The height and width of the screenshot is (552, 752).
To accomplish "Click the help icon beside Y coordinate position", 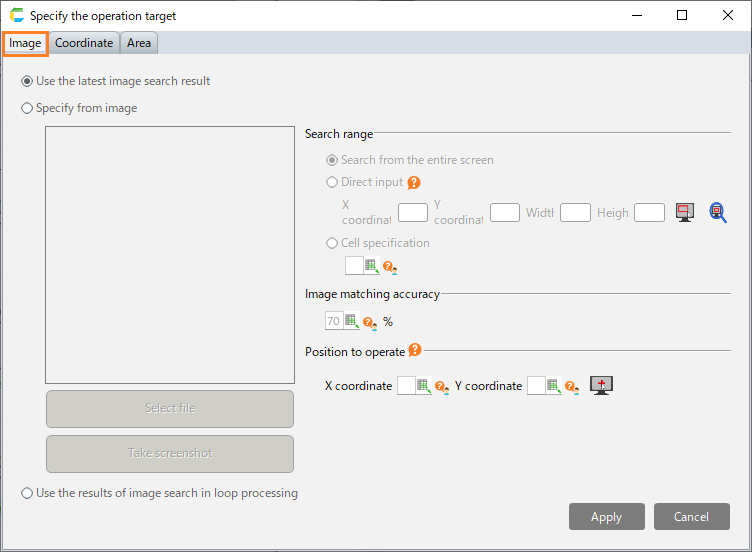I will (x=571, y=387).
